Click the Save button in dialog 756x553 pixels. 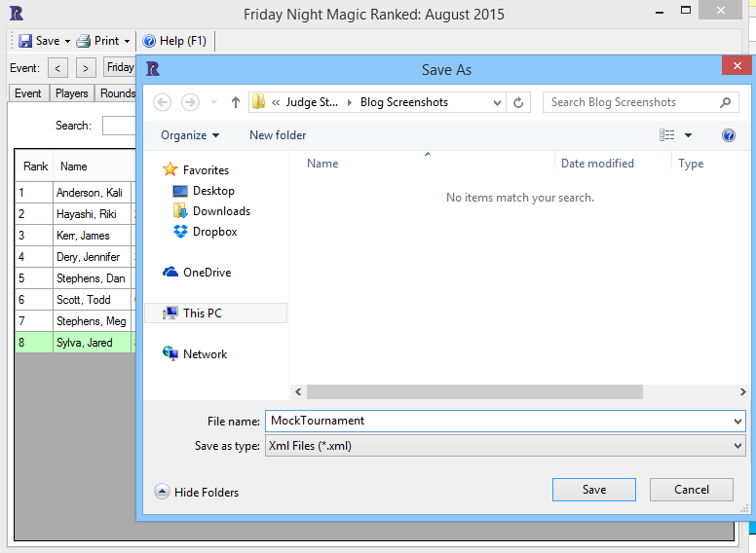[594, 490]
